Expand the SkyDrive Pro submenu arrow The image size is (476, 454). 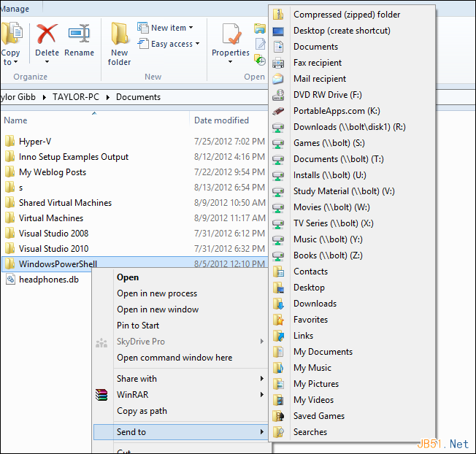point(261,342)
